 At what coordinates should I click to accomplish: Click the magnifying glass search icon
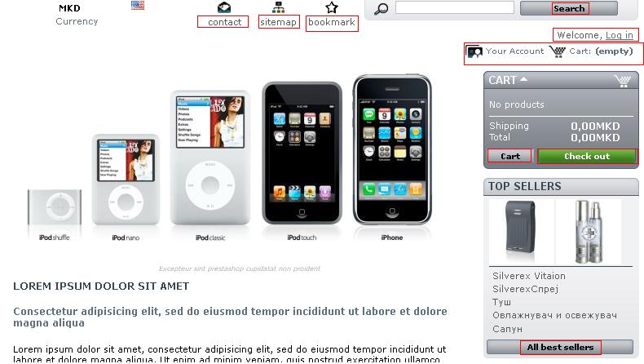382,9
